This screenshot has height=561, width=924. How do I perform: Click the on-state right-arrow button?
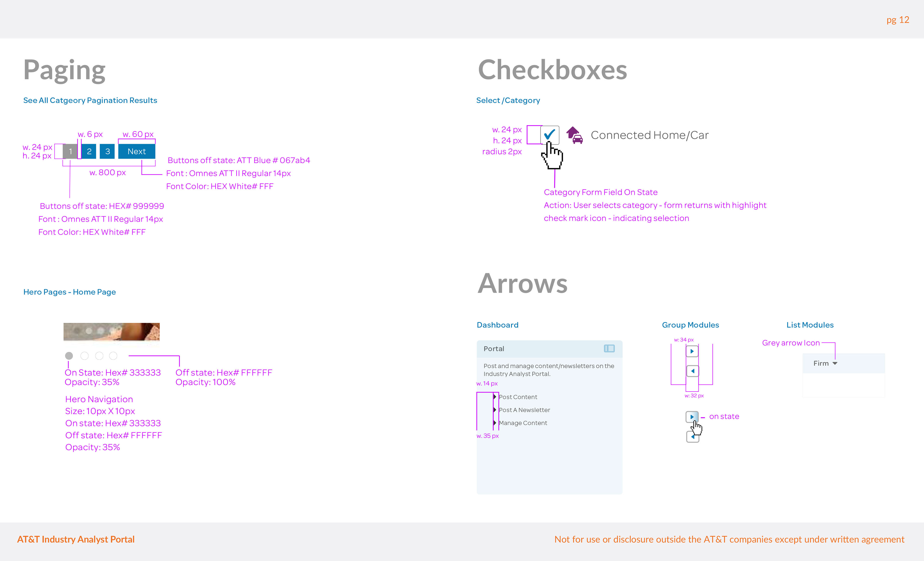(692, 417)
